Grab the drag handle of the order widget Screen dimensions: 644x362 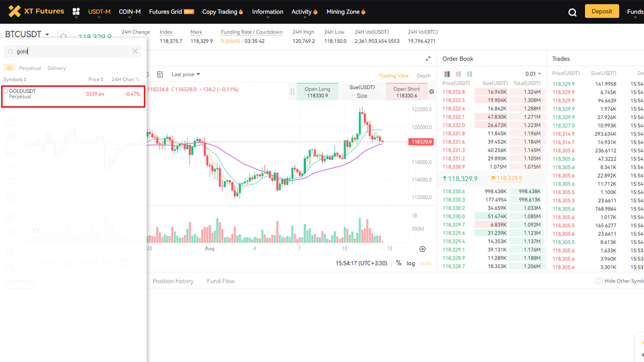tap(292, 92)
